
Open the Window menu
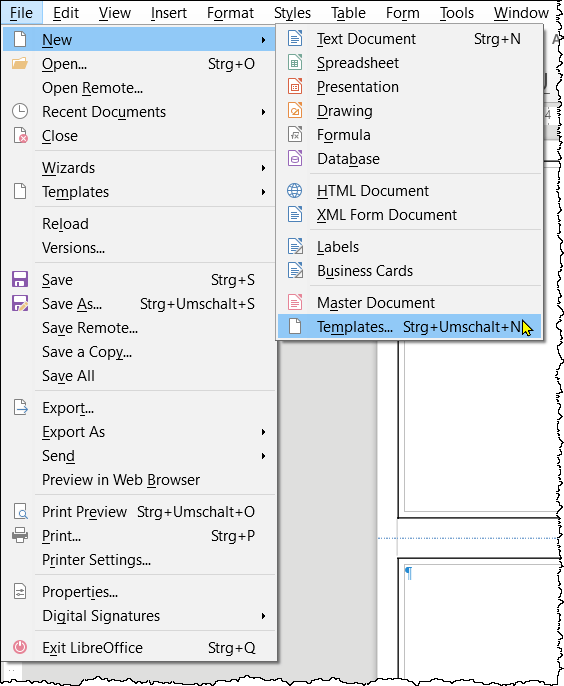tap(521, 13)
